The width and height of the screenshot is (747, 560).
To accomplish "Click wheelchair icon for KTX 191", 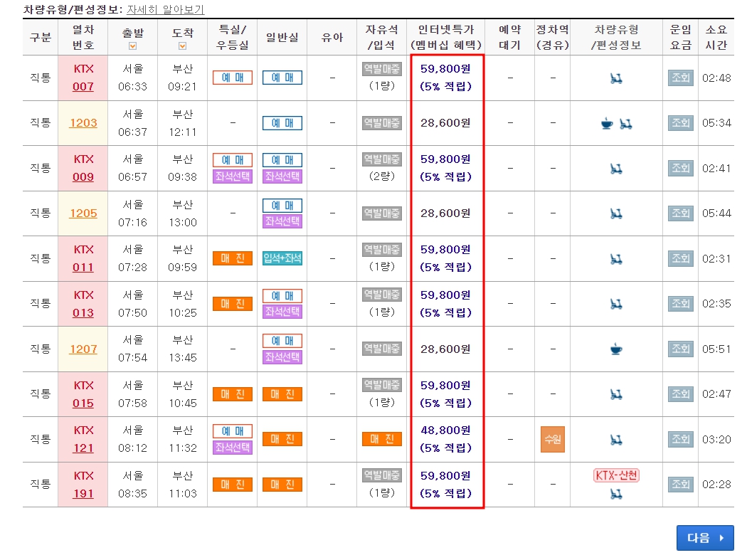I will (616, 495).
